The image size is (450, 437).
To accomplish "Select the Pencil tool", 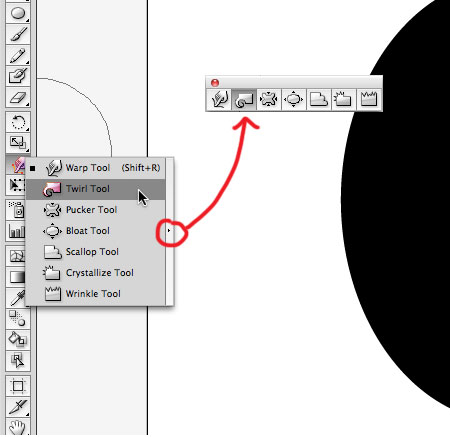I will [x=18, y=55].
